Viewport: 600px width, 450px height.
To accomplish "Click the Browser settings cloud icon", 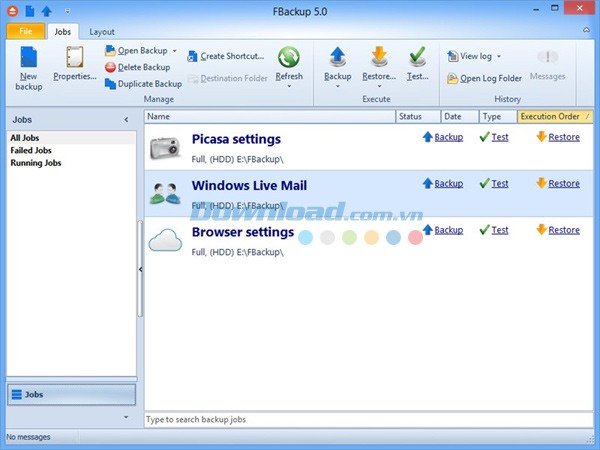I will tap(165, 240).
